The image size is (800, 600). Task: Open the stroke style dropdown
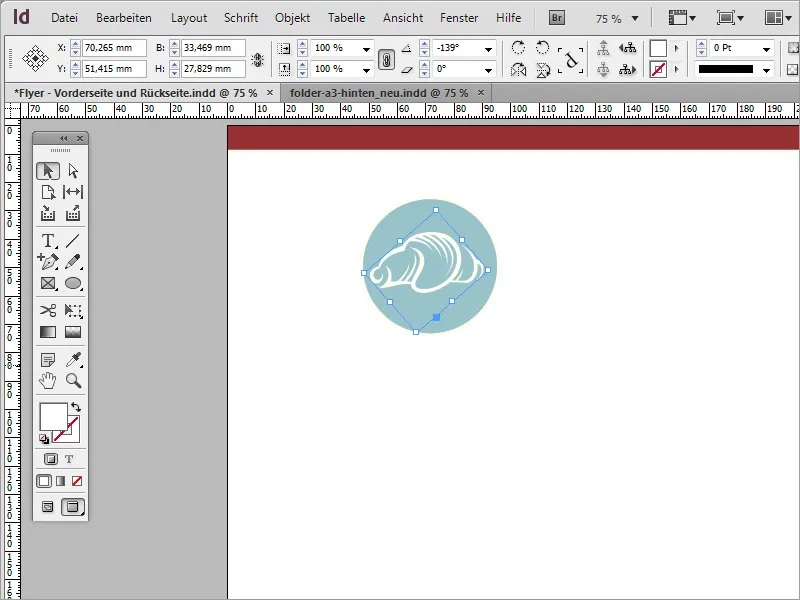[x=766, y=70]
